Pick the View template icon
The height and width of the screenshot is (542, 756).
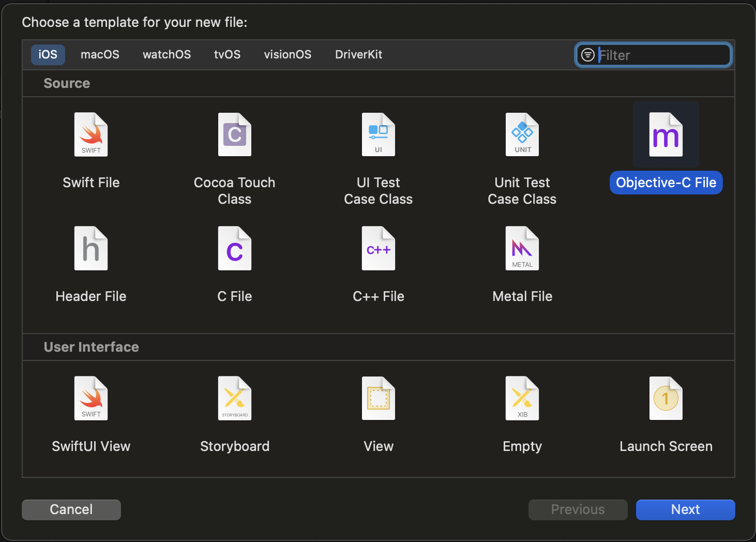tap(379, 398)
